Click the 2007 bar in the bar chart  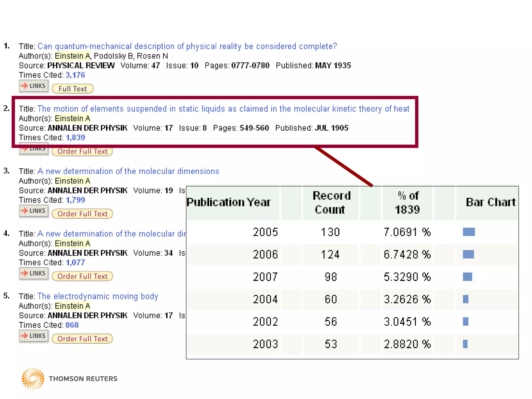pyautogui.click(x=467, y=277)
